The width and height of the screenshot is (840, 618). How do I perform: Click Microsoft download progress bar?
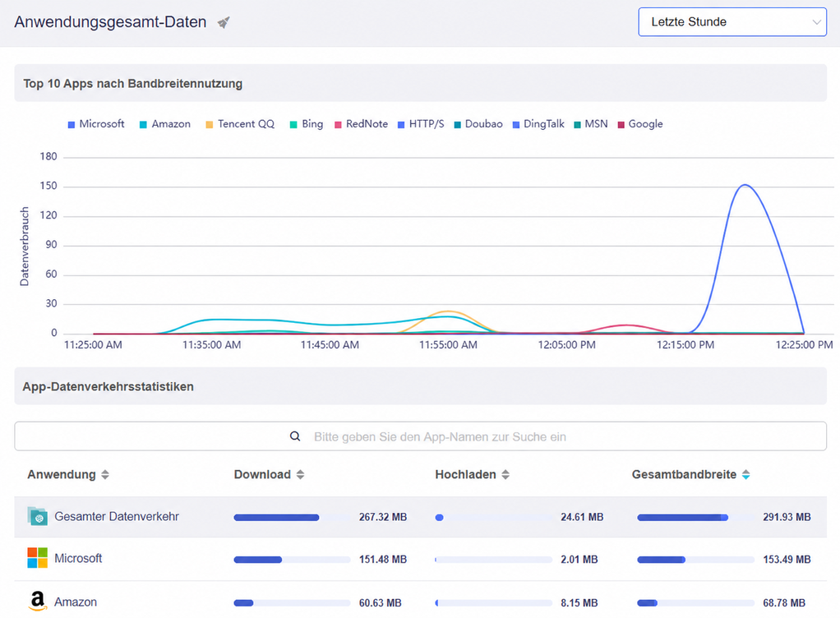click(292, 560)
